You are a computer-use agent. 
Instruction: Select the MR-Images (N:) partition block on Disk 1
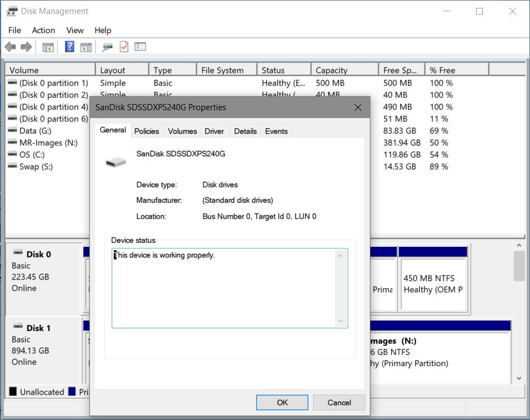pyautogui.click(x=440, y=352)
